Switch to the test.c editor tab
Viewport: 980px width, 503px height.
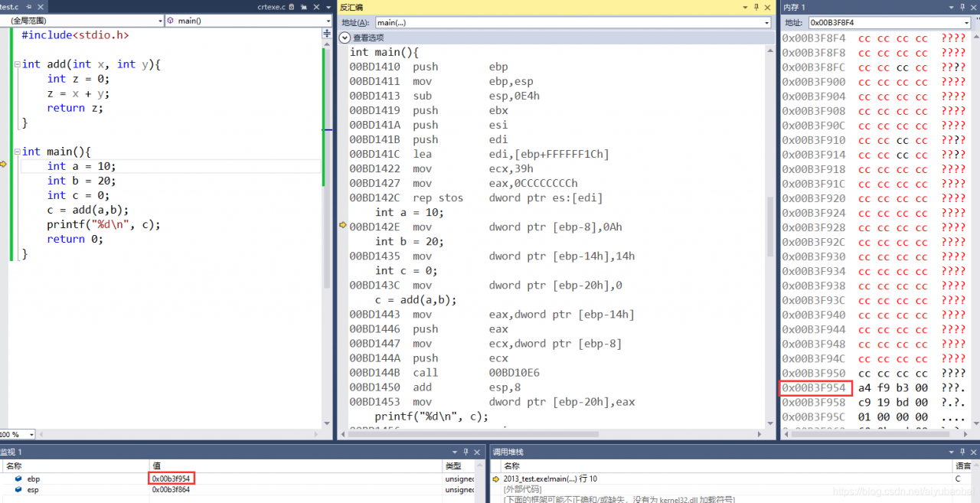pyautogui.click(x=9, y=7)
